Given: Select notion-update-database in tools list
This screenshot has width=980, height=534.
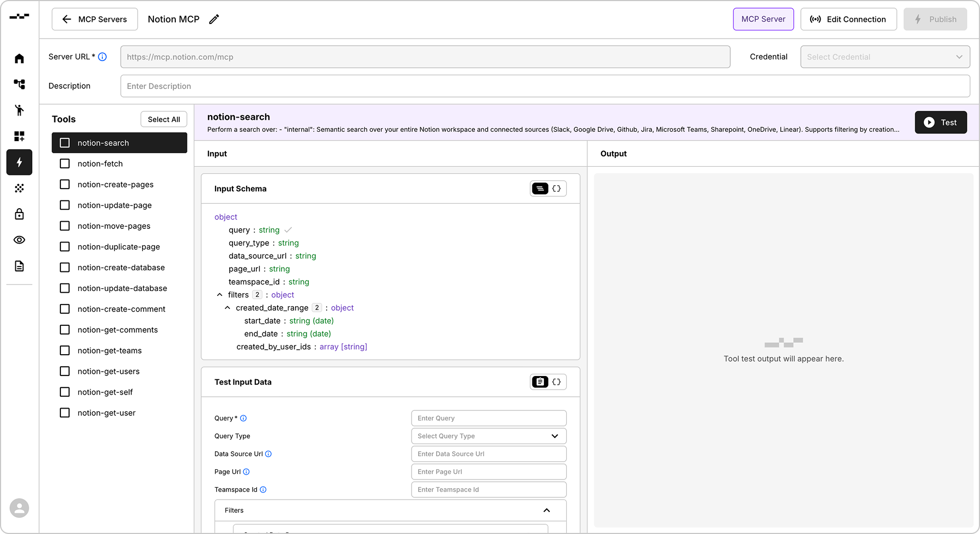Looking at the screenshot, I should click(122, 288).
